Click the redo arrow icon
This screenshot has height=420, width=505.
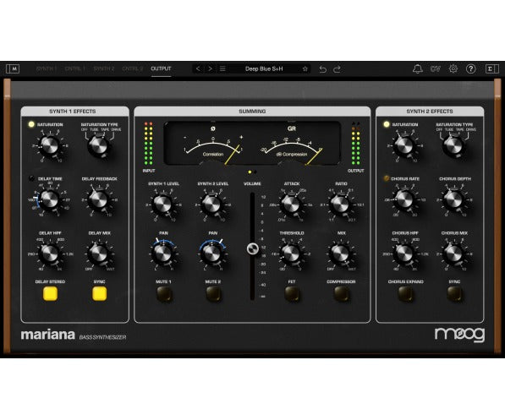tap(337, 69)
